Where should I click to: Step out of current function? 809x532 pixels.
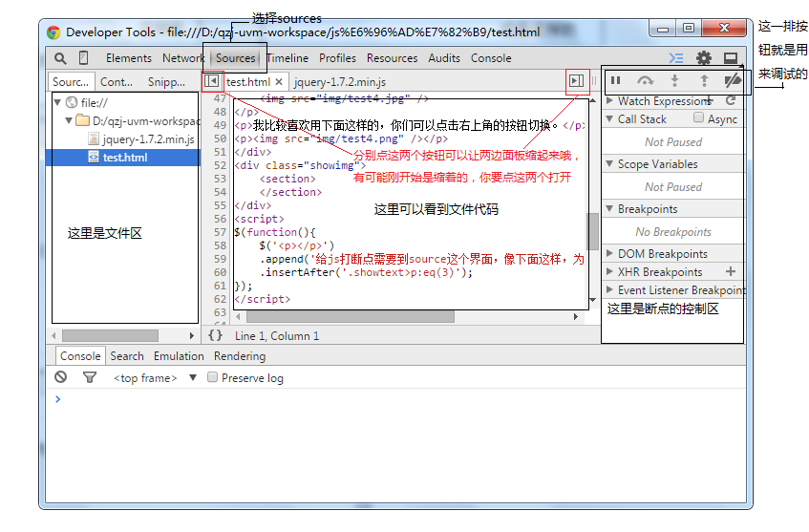point(704,80)
